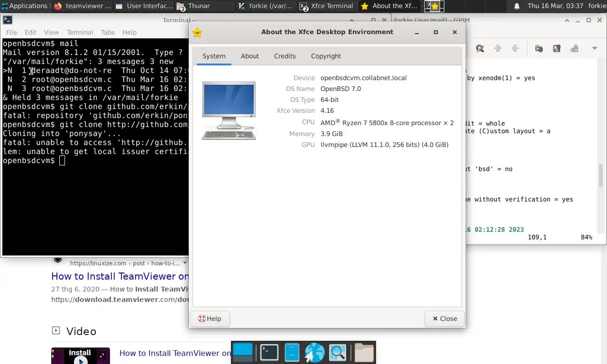Launch File Manager cabinet icon in dock
The height and width of the screenshot is (364, 607).
point(293,353)
